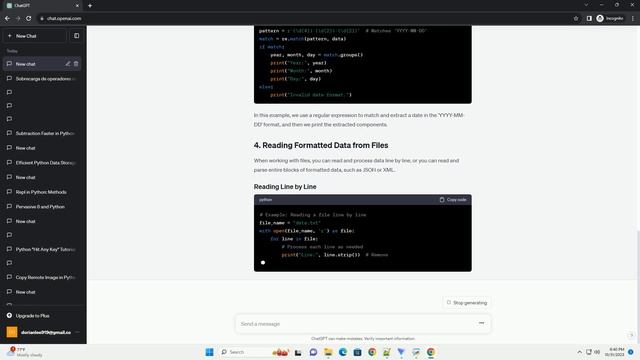
Task: Open the 'Sobrecarga de operadores' conversation
Action: [42, 78]
